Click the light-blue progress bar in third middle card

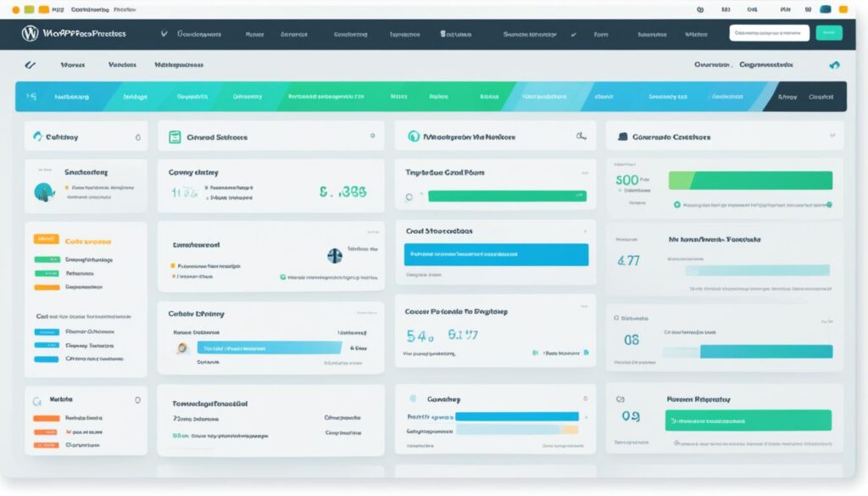(270, 348)
